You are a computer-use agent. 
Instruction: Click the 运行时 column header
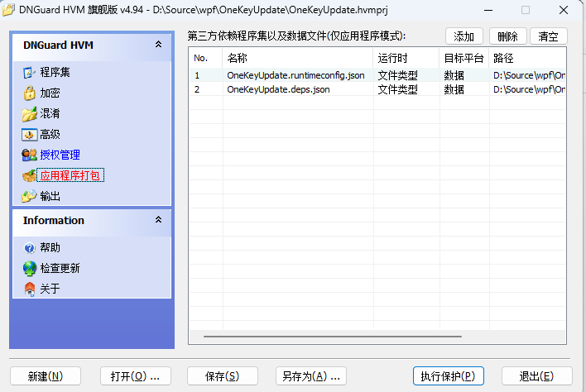coord(406,58)
